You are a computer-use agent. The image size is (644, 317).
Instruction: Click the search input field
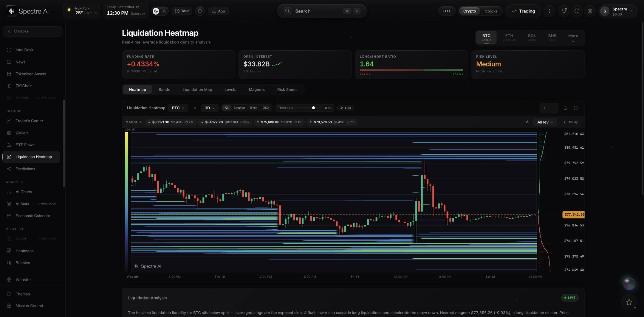(322, 11)
